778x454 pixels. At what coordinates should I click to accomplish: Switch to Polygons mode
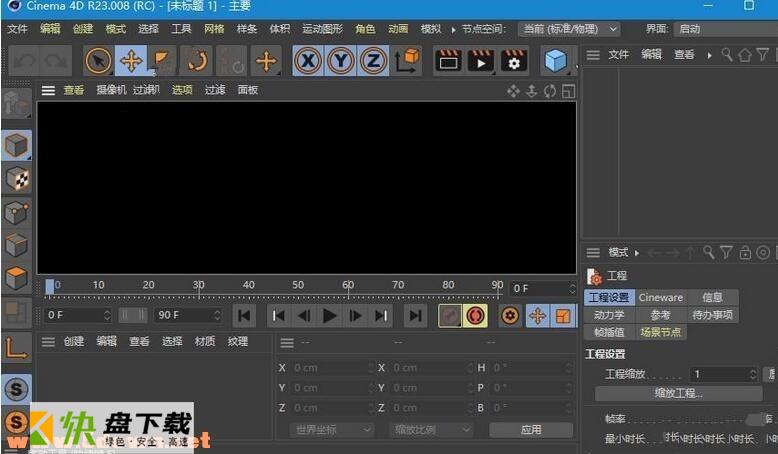(16, 278)
